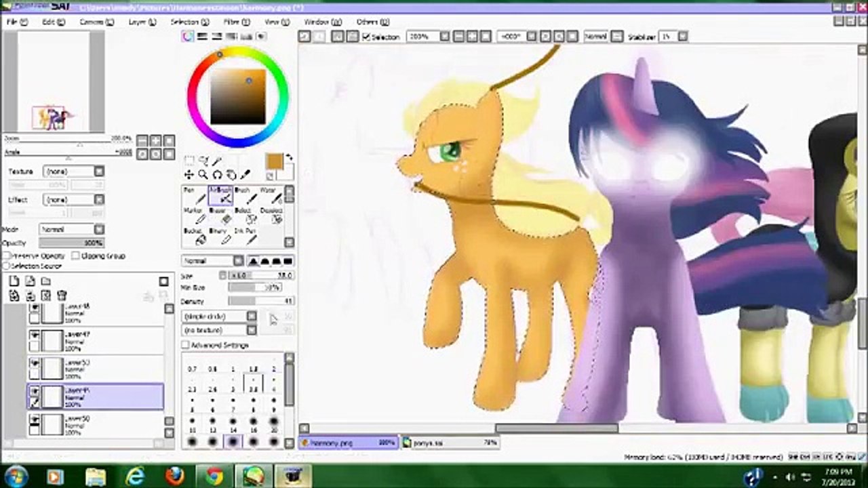Enable the Advanced Settings checkbox

tap(185, 345)
